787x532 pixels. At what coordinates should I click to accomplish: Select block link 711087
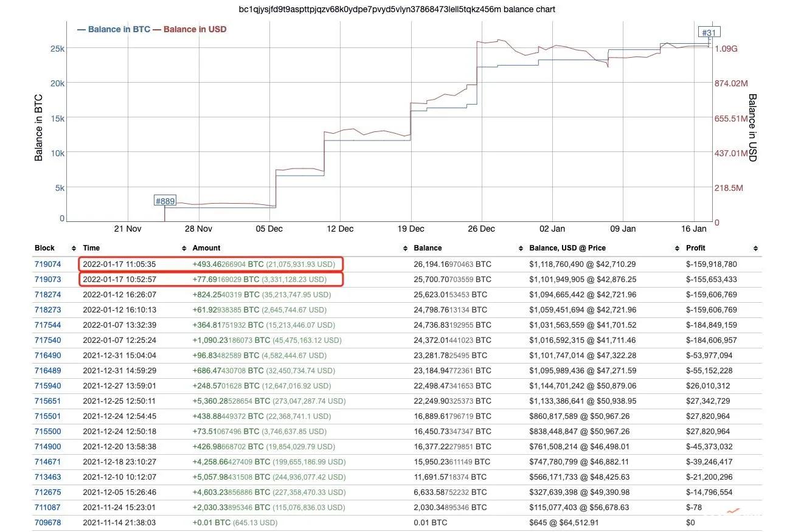pyautogui.click(x=48, y=507)
